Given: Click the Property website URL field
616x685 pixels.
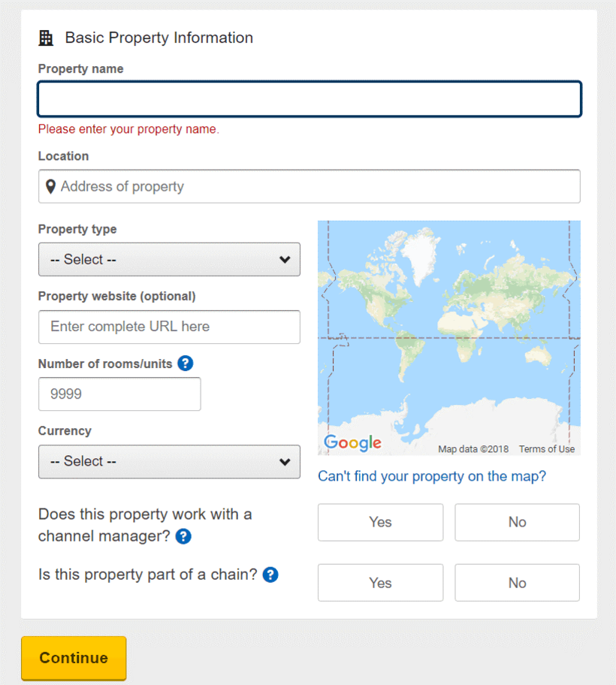Looking at the screenshot, I should (x=169, y=327).
